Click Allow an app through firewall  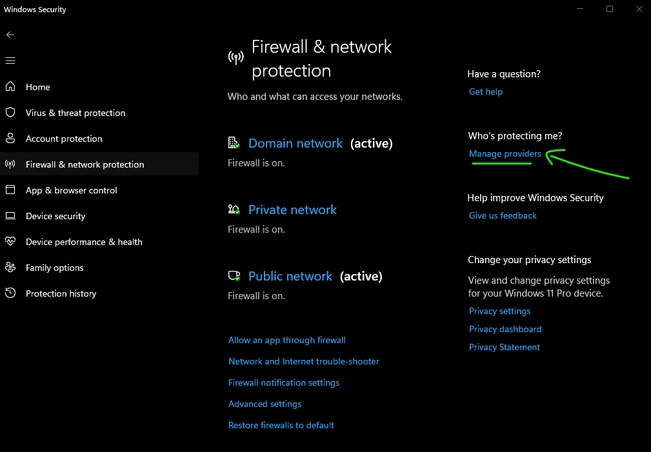point(287,340)
